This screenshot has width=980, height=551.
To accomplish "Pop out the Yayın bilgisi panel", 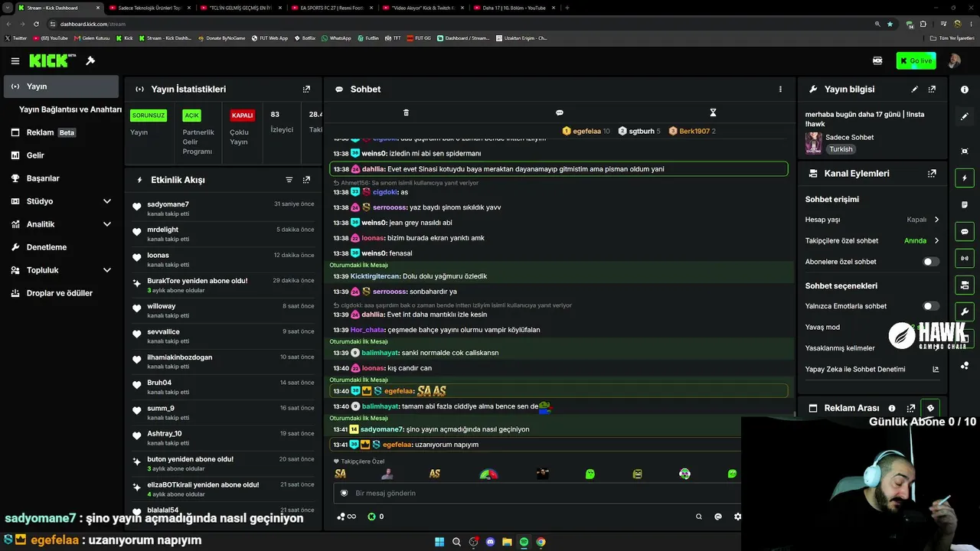I will click(932, 90).
